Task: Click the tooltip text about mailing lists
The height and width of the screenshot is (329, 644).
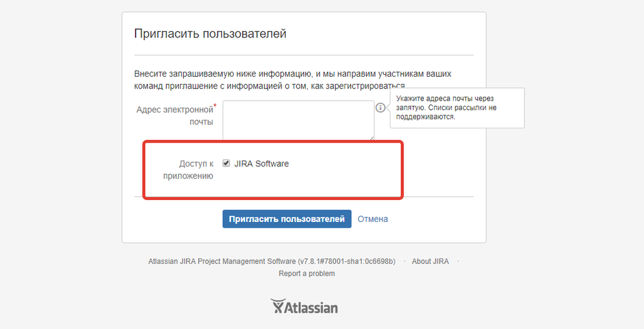Action: point(446,108)
